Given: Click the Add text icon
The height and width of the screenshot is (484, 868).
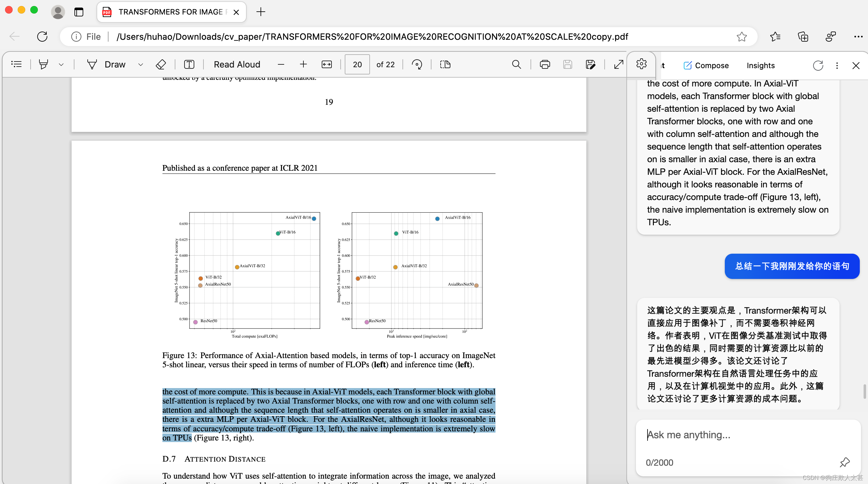Looking at the screenshot, I should (189, 64).
